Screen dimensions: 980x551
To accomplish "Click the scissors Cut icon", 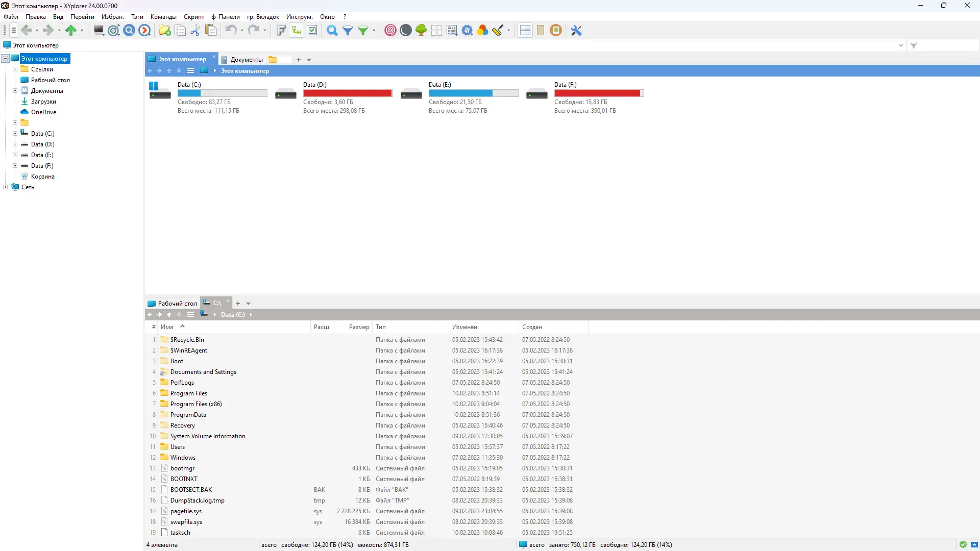I will (195, 31).
